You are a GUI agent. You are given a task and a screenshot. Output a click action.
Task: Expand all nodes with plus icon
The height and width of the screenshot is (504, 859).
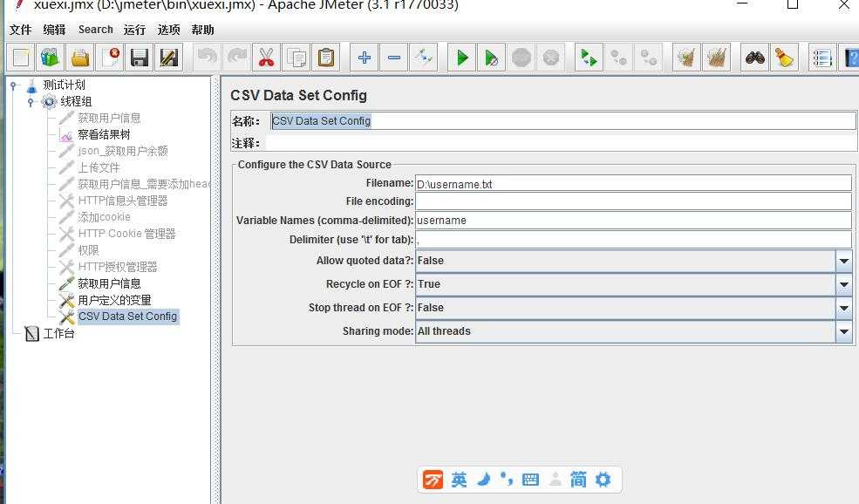365,58
